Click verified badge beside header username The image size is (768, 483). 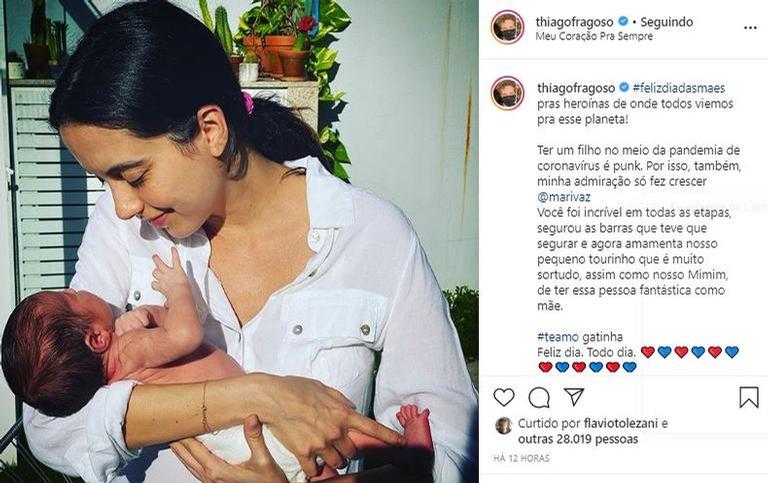(x=623, y=22)
